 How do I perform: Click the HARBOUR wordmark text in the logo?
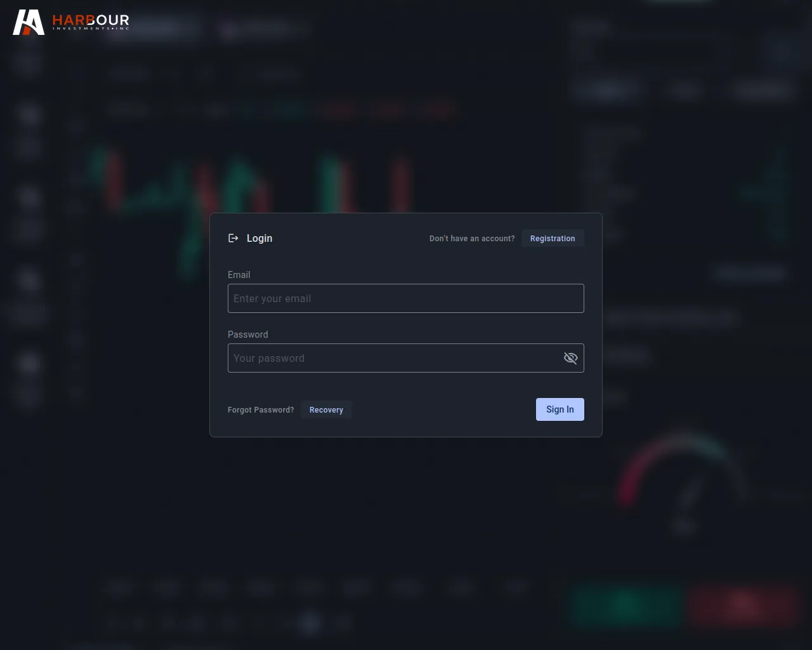91,20
